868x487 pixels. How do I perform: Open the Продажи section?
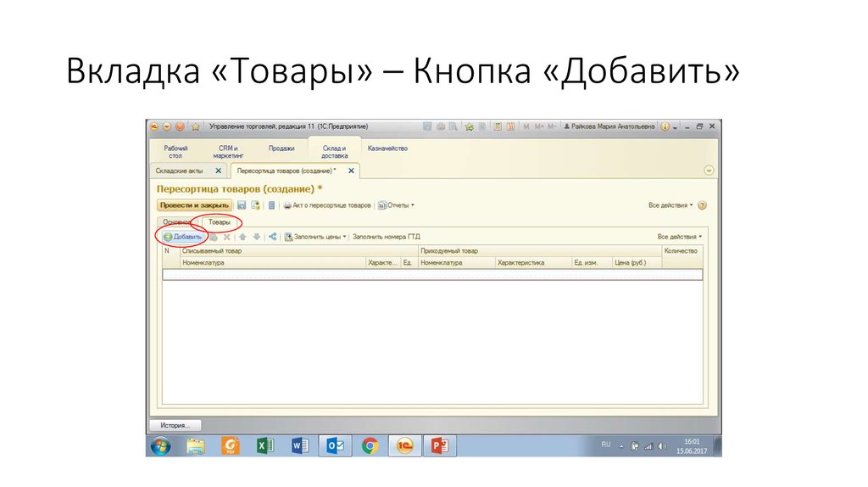(x=281, y=148)
